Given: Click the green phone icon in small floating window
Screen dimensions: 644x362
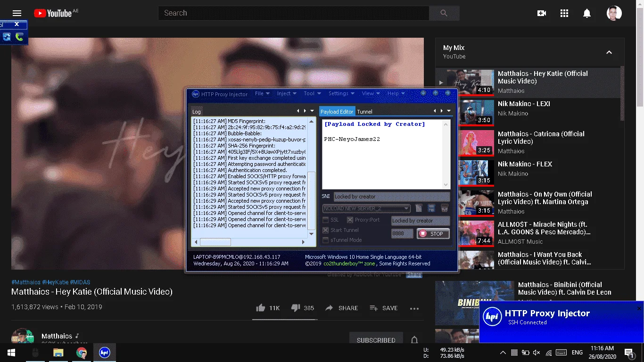Looking at the screenshot, I should pyautogui.click(x=19, y=37).
